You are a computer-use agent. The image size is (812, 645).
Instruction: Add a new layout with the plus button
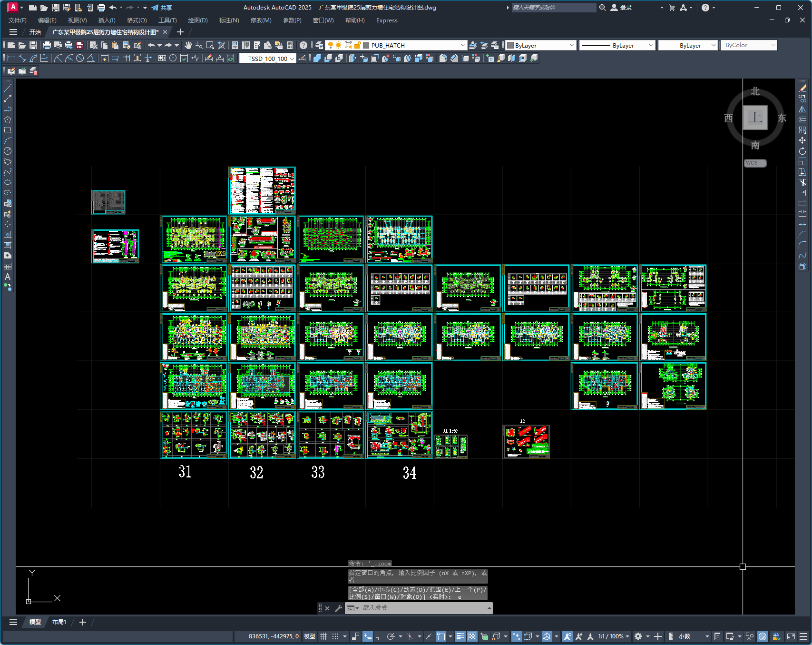click(83, 622)
